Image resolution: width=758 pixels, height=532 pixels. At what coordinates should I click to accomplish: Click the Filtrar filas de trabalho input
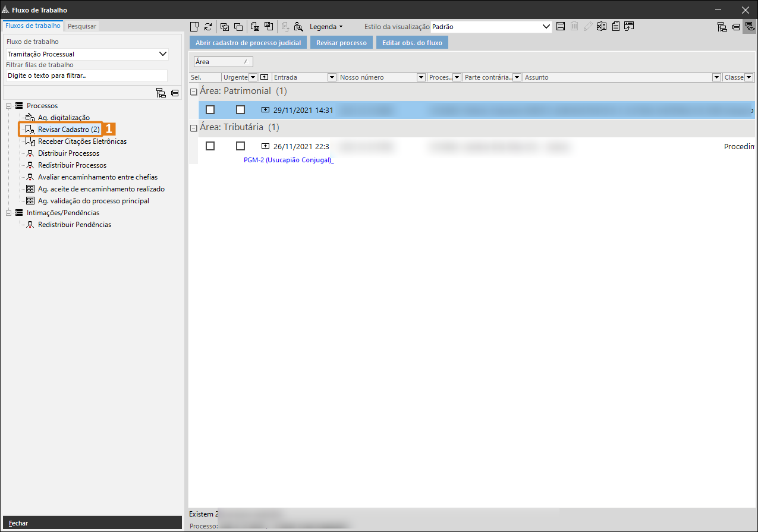[x=87, y=76]
